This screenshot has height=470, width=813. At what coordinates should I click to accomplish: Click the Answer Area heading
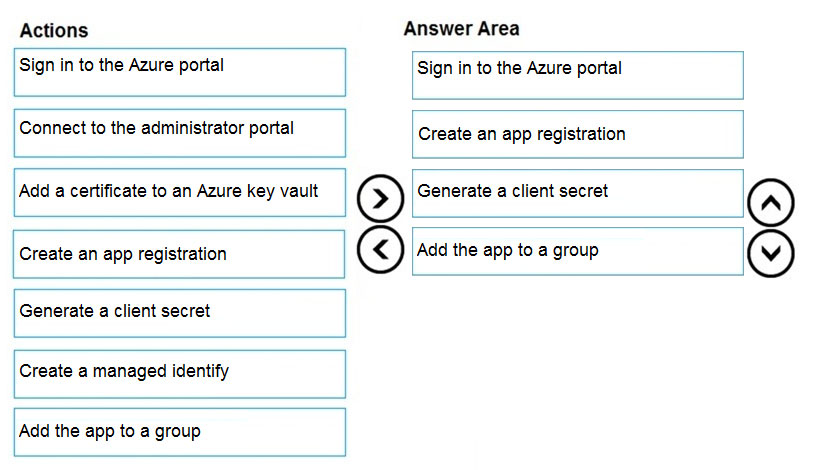[x=461, y=29]
